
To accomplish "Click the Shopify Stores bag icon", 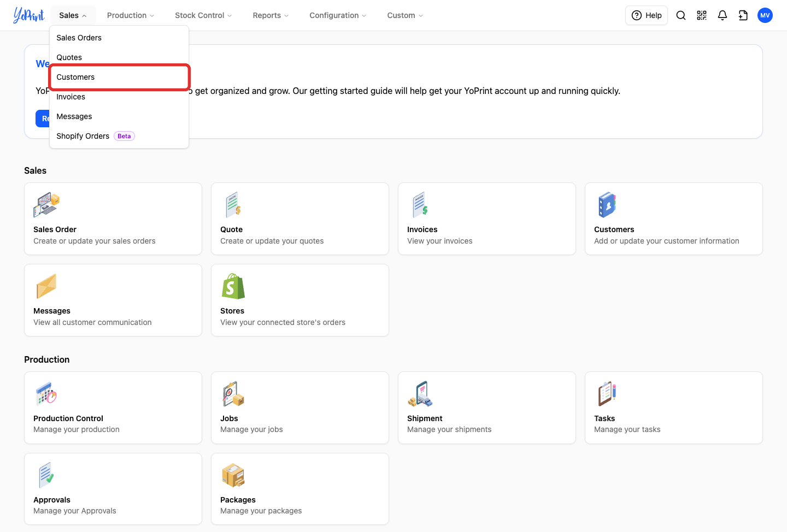I will coord(233,286).
